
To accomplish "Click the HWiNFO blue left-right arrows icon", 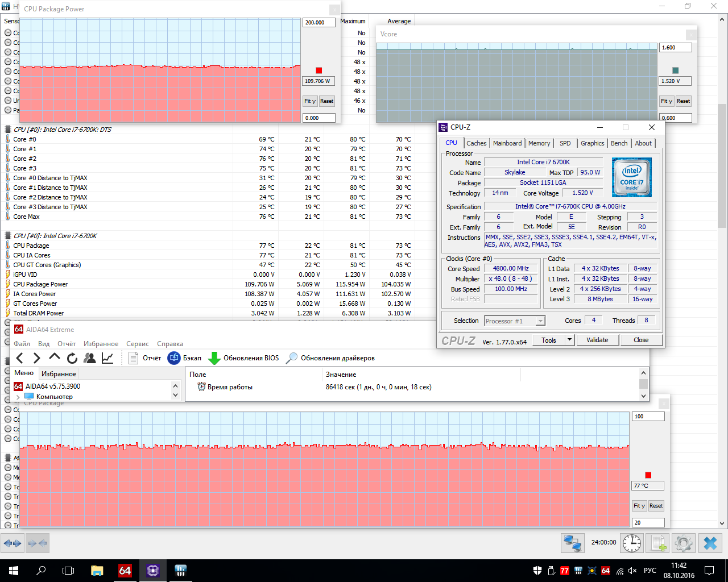I will tap(13, 543).
